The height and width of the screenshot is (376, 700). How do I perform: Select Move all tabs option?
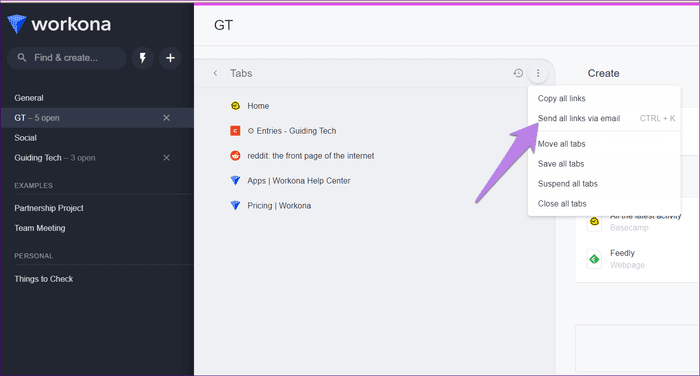561,144
